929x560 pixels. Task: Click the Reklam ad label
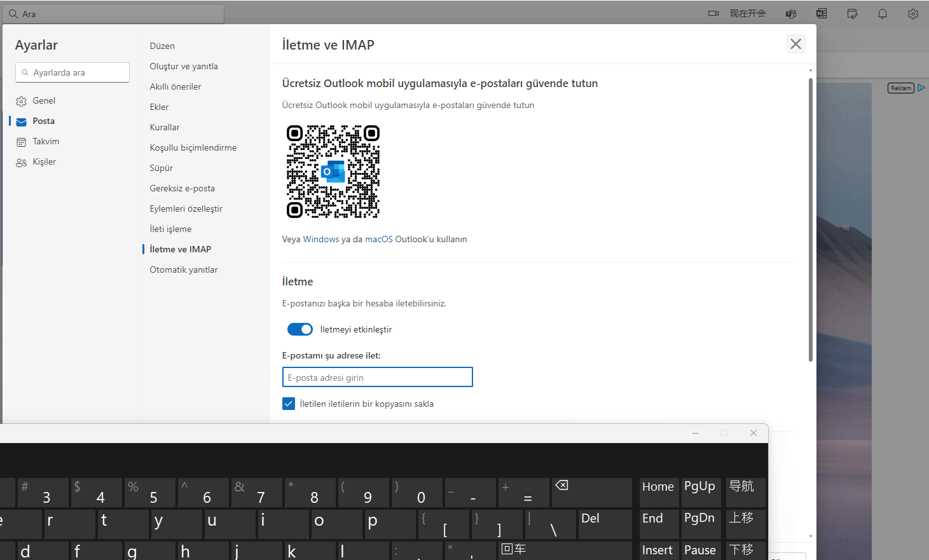pyautogui.click(x=901, y=88)
